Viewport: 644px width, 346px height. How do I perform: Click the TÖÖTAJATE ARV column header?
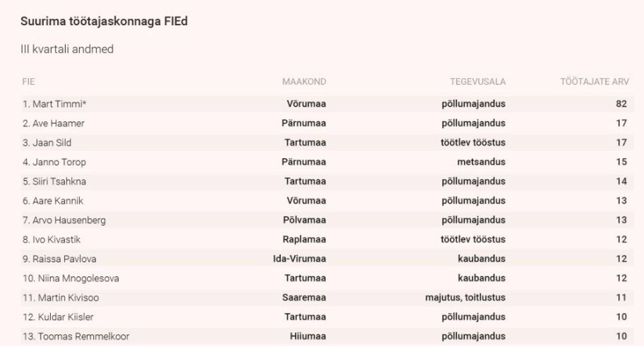(x=594, y=82)
